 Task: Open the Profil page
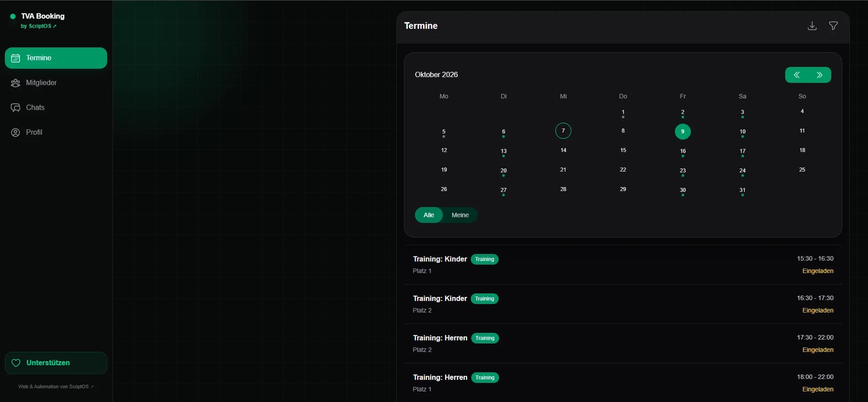click(x=56, y=133)
